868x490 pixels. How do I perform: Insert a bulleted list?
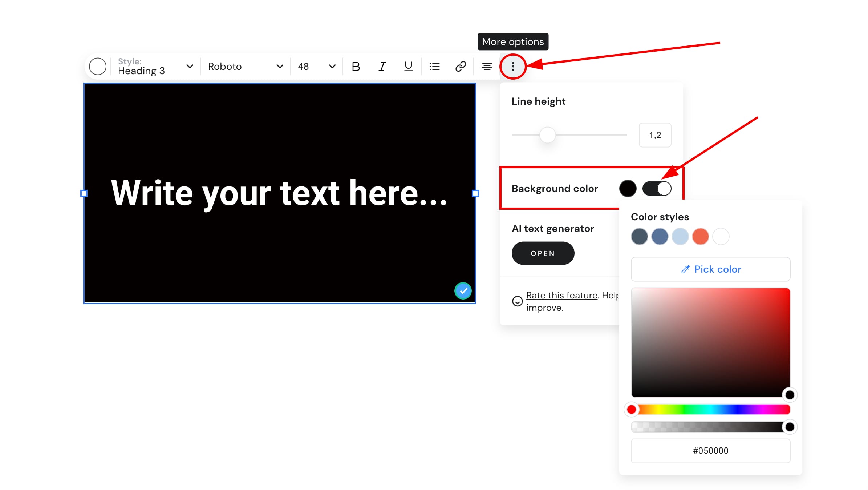(434, 67)
